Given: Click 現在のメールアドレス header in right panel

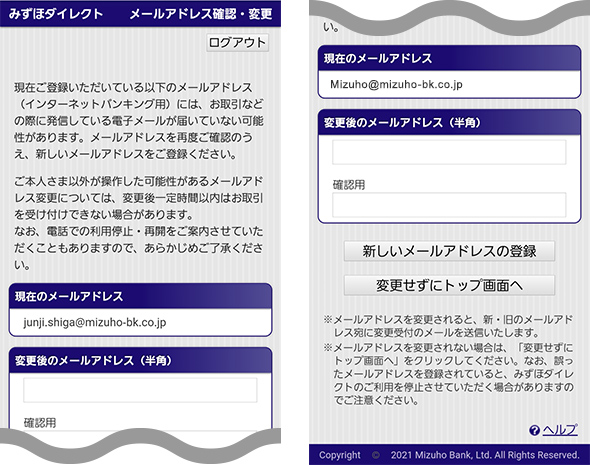Looking at the screenshot, I should pyautogui.click(x=449, y=58).
